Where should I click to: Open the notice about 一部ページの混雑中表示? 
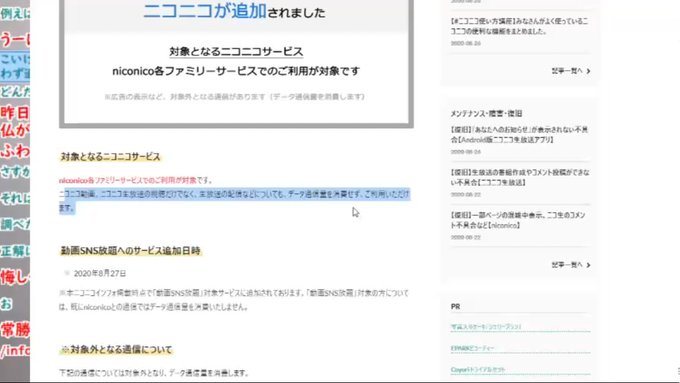[x=518, y=220]
